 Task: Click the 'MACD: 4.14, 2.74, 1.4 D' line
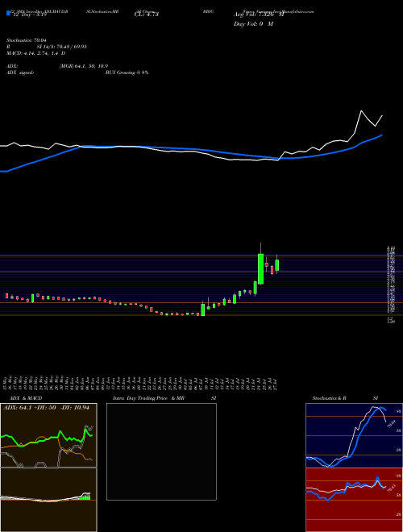35,53
